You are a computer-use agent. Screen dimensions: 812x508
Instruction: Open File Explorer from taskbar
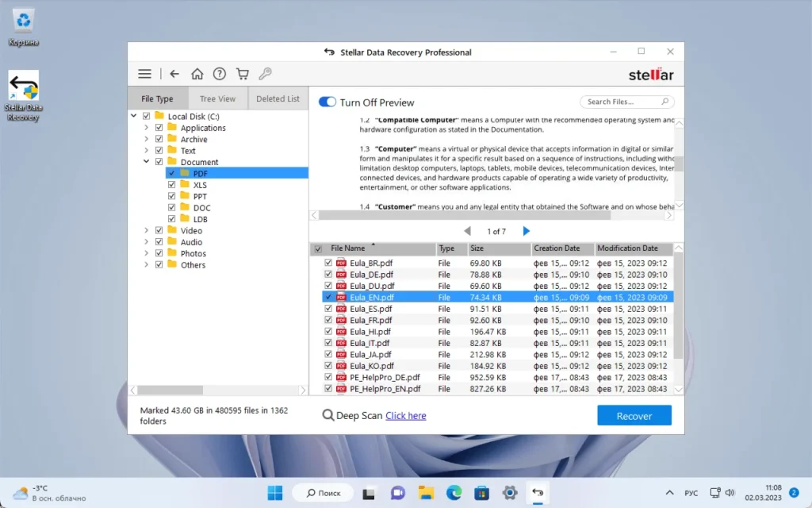point(426,492)
